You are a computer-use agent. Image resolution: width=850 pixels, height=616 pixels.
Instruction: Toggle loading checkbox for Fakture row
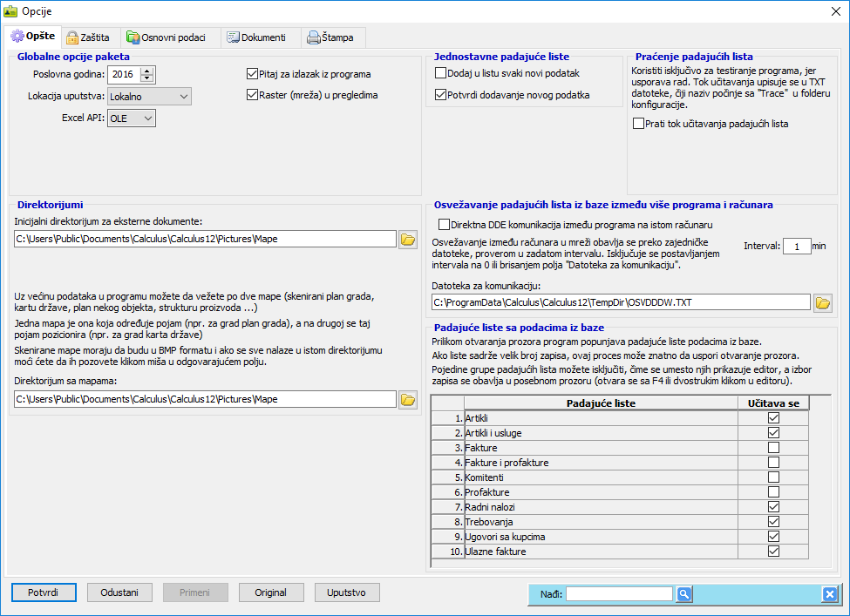[x=773, y=447]
